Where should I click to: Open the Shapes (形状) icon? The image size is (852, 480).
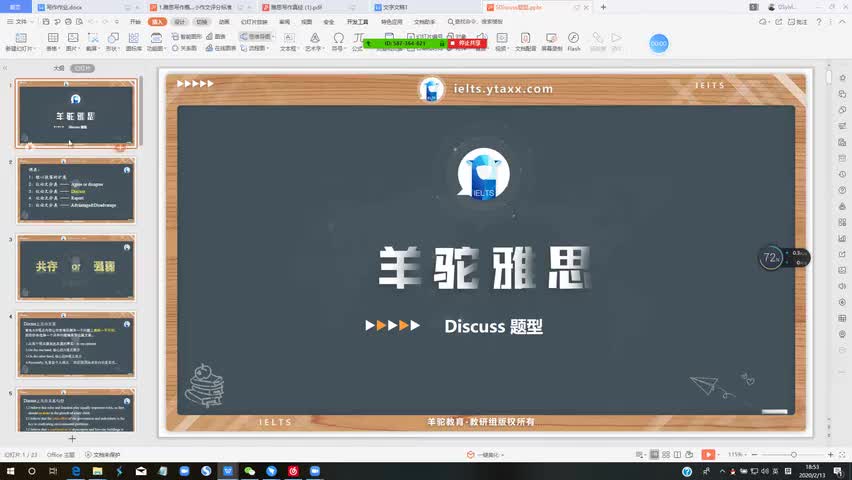click(x=113, y=38)
